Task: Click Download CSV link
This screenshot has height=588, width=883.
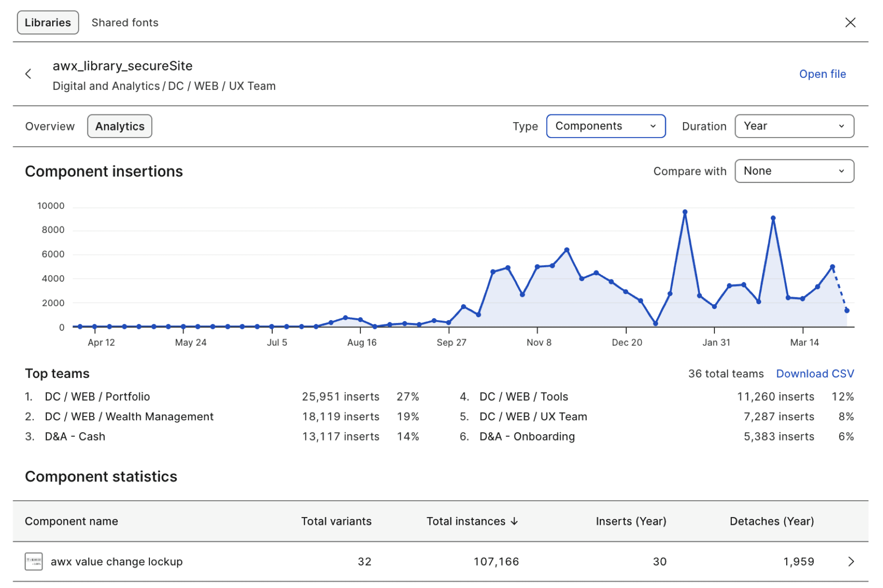Action: pos(815,374)
